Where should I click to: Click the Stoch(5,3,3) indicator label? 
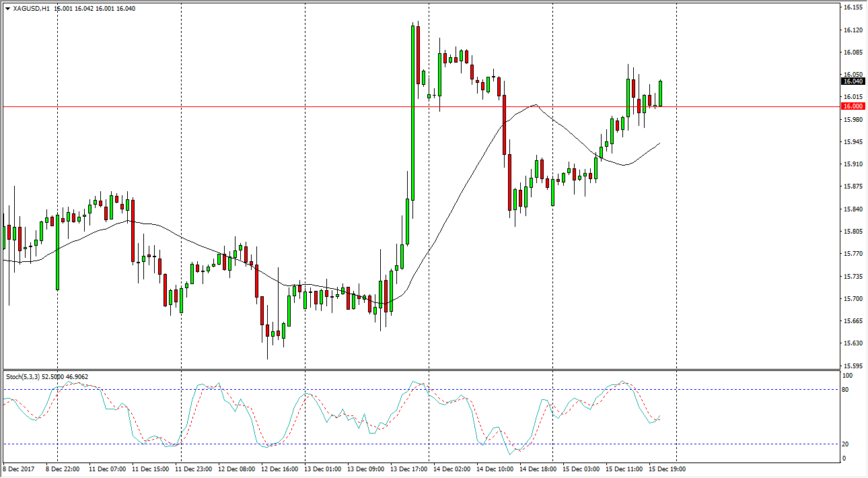[23, 376]
